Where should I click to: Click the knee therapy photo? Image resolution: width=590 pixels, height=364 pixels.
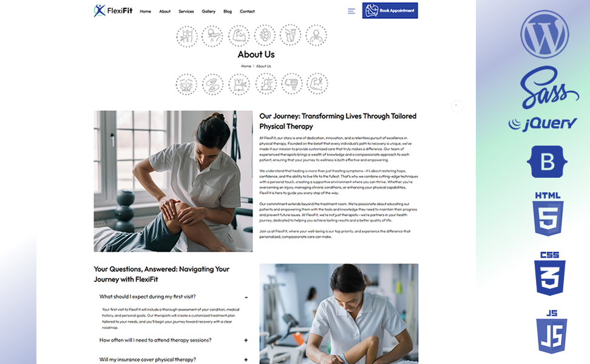pyautogui.click(x=173, y=181)
